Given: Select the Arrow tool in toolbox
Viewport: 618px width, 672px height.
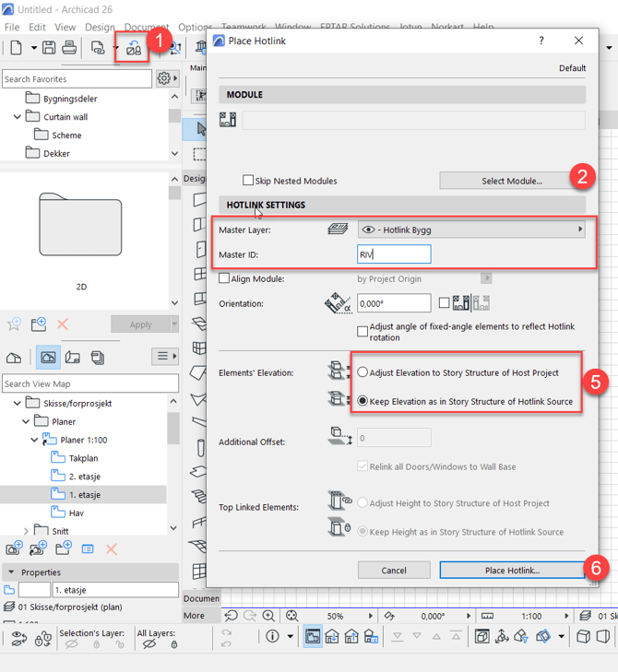Looking at the screenshot, I should pyautogui.click(x=200, y=128).
